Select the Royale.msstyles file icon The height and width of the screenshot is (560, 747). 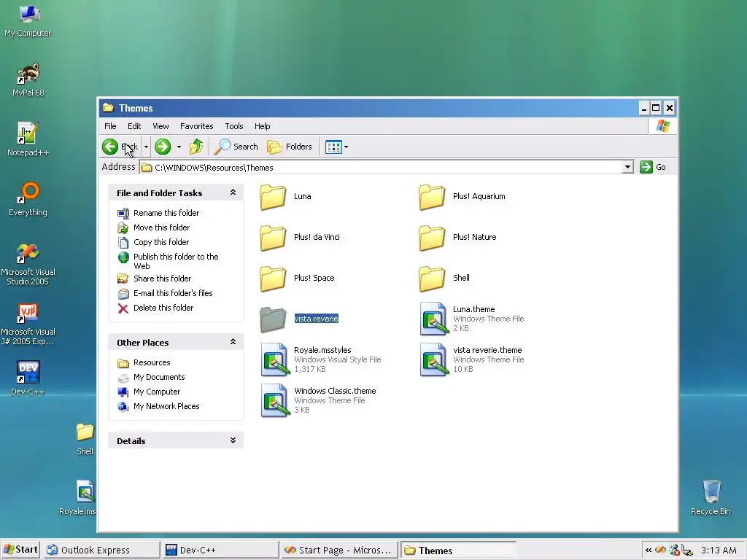pyautogui.click(x=275, y=359)
